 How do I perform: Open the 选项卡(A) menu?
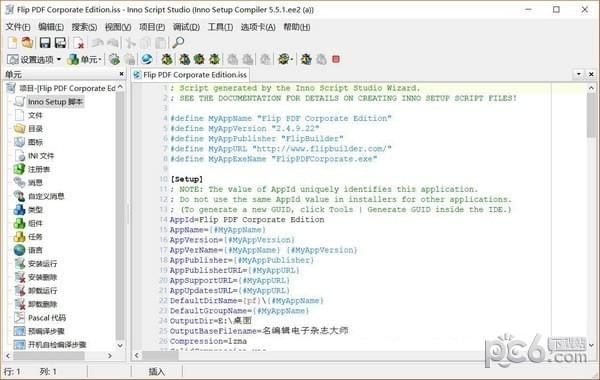258,27
